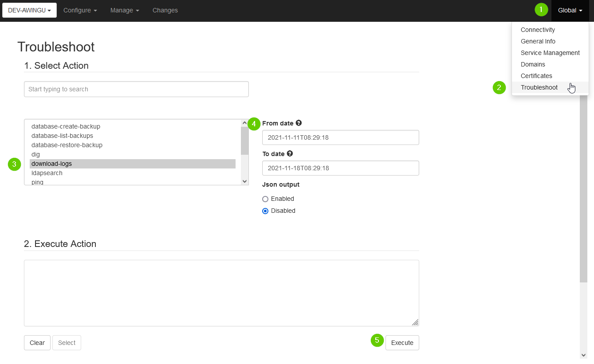Select Disabled Json output radio button

tap(265, 211)
